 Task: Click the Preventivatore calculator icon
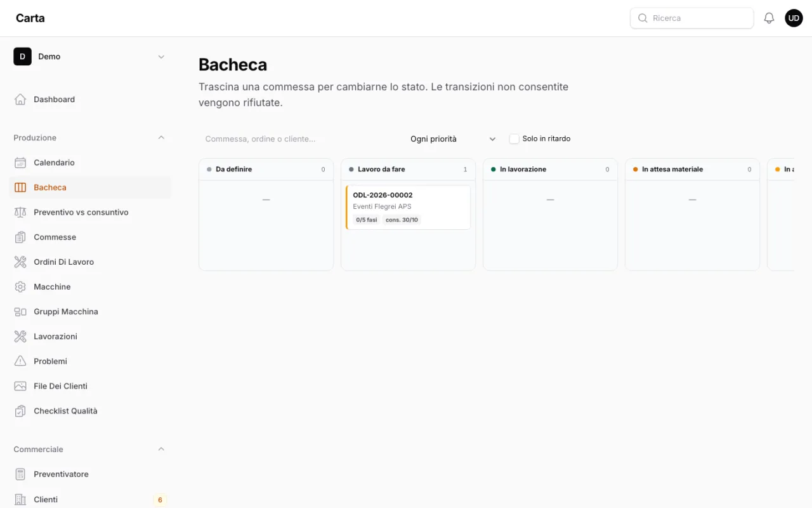coord(20,474)
